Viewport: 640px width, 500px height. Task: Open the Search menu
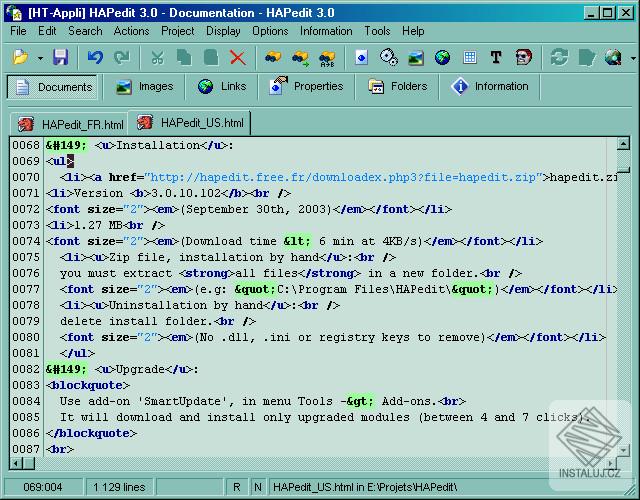click(85, 31)
